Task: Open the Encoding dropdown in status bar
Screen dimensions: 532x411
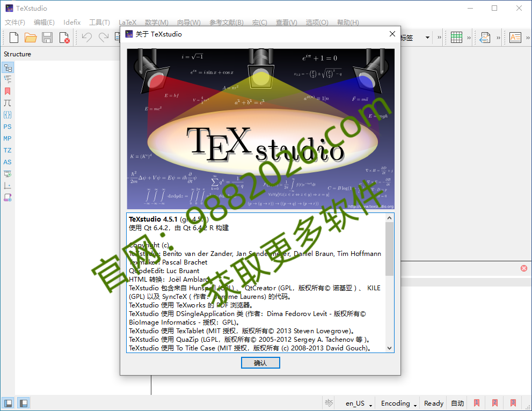Action: pos(398,403)
